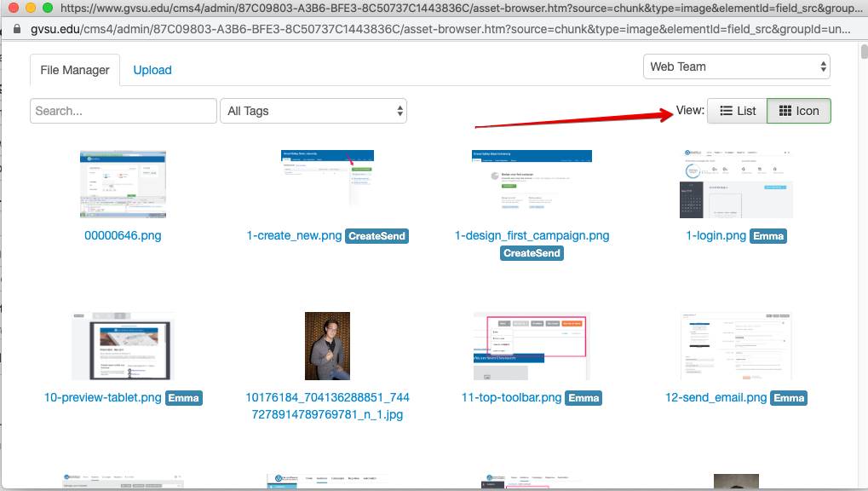Image resolution: width=868 pixels, height=491 pixels.
Task: Choose the 11-top-toolbar.png thumbnail
Action: (532, 345)
